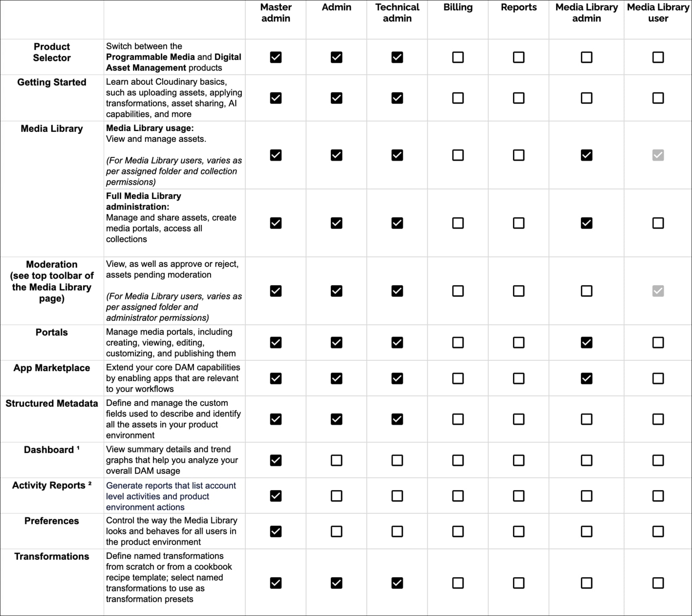
Task: Click the Billing column header
Action: coord(458,7)
